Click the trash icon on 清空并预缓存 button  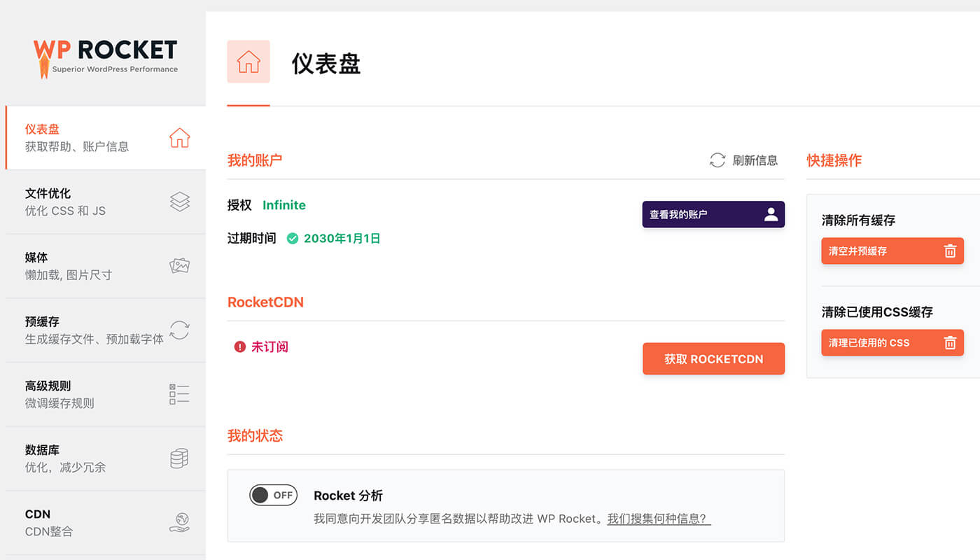click(950, 251)
